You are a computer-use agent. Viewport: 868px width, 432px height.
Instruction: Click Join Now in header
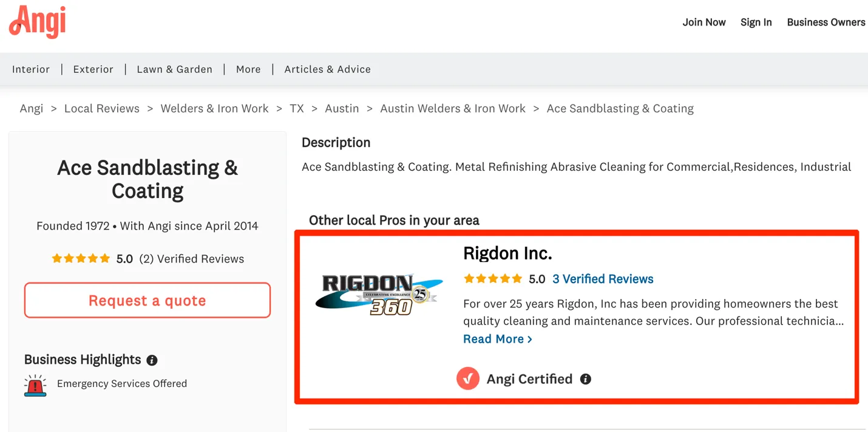[x=704, y=22]
